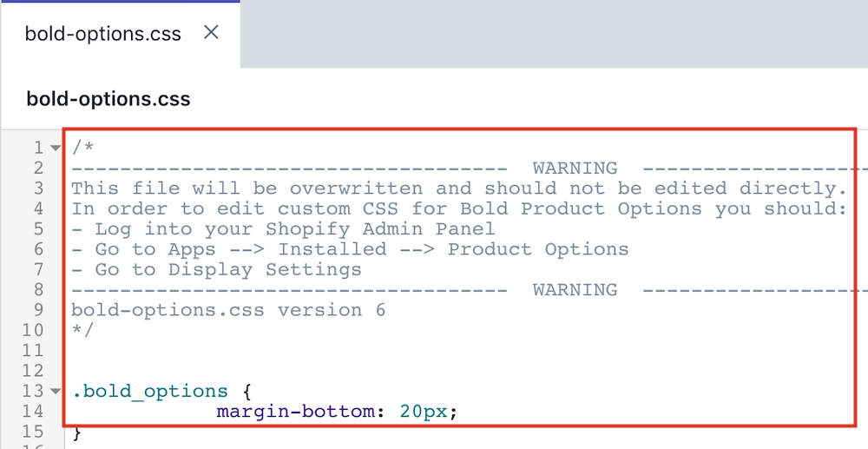Viewport: 868px width, 449px height.
Task: Click the 'version 6' text on line 9
Action: coord(331,310)
